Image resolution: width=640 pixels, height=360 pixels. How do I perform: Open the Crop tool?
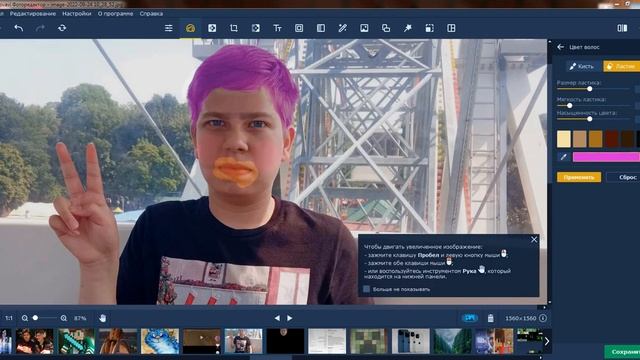tap(234, 28)
